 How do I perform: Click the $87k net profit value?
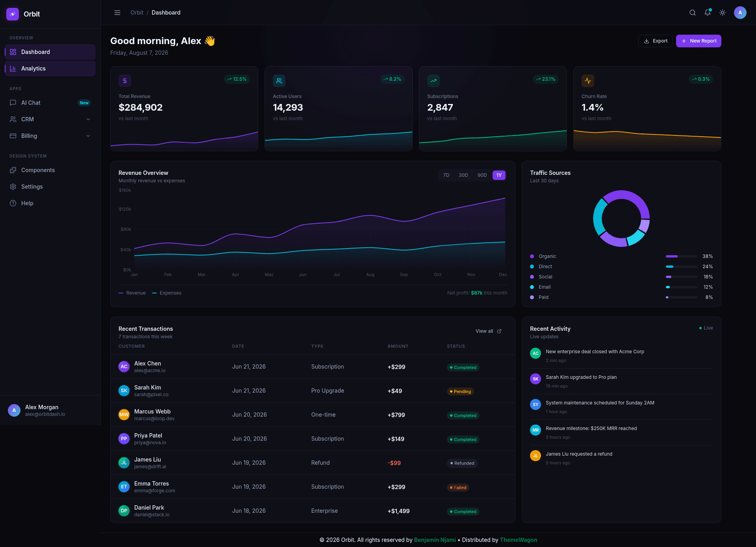[x=476, y=293]
